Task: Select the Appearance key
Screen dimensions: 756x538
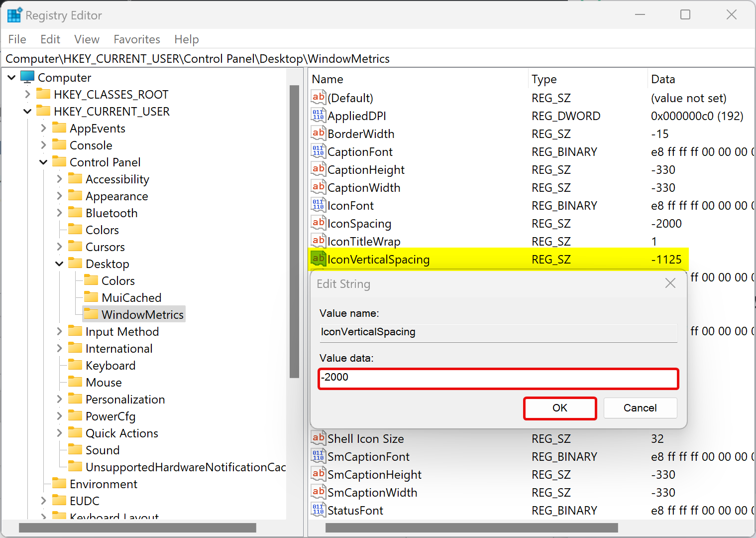Action: point(117,196)
